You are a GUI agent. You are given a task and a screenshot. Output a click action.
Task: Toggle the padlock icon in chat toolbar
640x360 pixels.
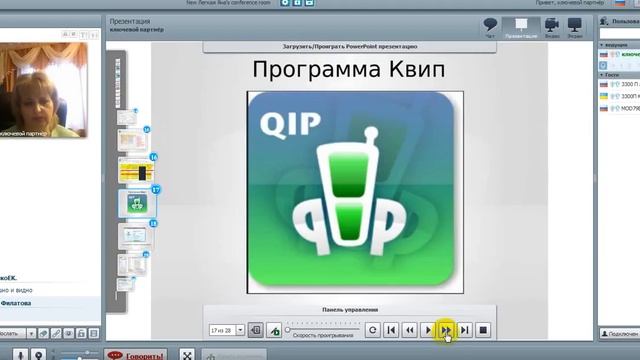point(81,333)
